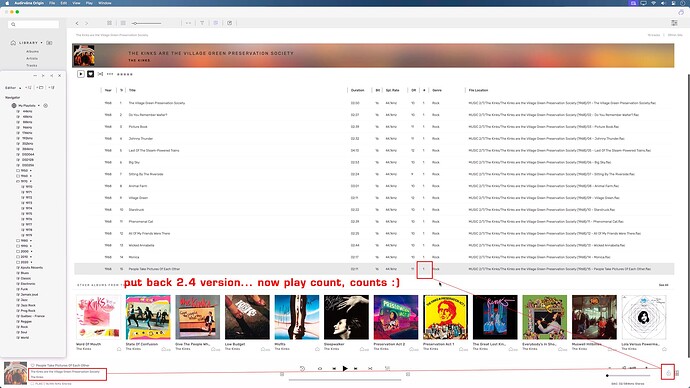Screen dimensions: 690x388
Task: Open the Window menu
Action: click(x=105, y=3)
